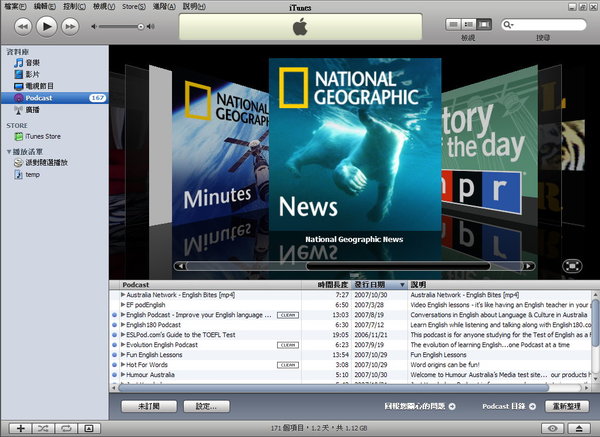The width and height of the screenshot is (600, 437).
Task: Expand Humour Australia podcast
Action: tap(123, 375)
